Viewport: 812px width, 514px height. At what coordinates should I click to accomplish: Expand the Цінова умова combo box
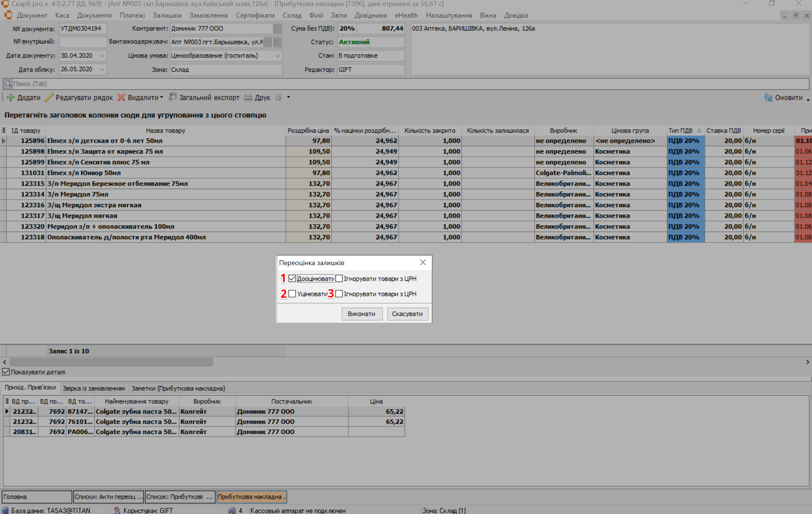[x=277, y=56]
